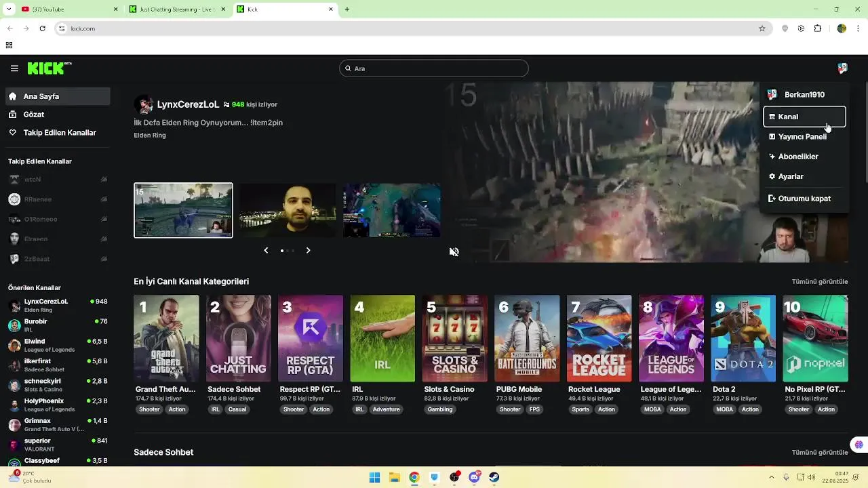Open the Respect RP (GTA) category card
The height and width of the screenshot is (488, 868).
[x=311, y=338]
